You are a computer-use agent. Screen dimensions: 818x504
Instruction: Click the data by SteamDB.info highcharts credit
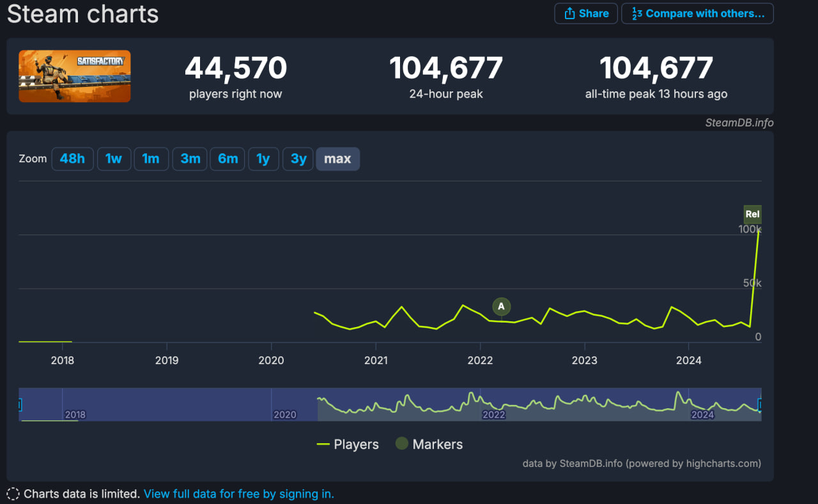[x=642, y=464]
